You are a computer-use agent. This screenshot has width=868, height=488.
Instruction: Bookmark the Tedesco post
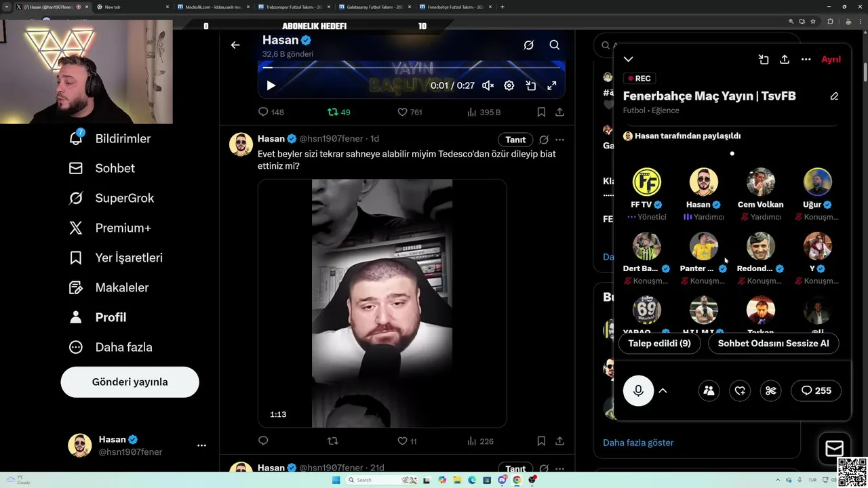coord(541,441)
